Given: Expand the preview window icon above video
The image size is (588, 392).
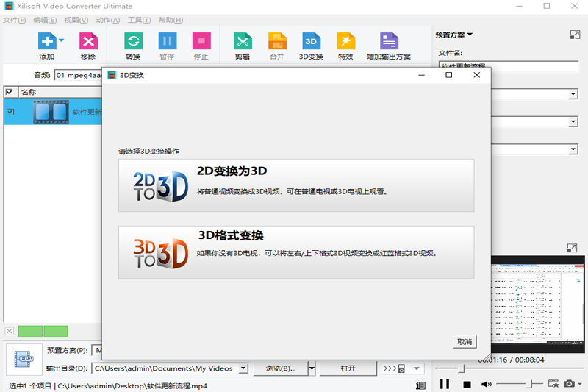Looking at the screenshot, I should coord(572,248).
